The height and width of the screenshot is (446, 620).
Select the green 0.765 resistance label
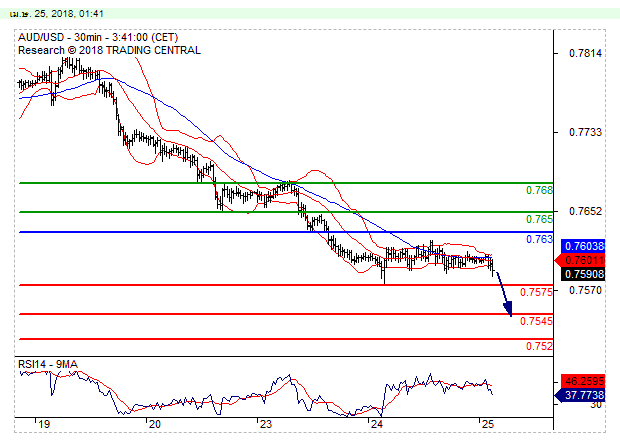point(539,219)
